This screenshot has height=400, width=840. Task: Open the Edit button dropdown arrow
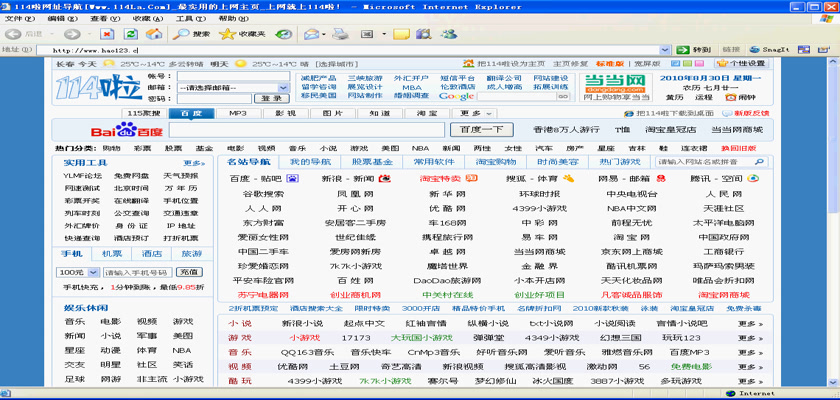384,34
